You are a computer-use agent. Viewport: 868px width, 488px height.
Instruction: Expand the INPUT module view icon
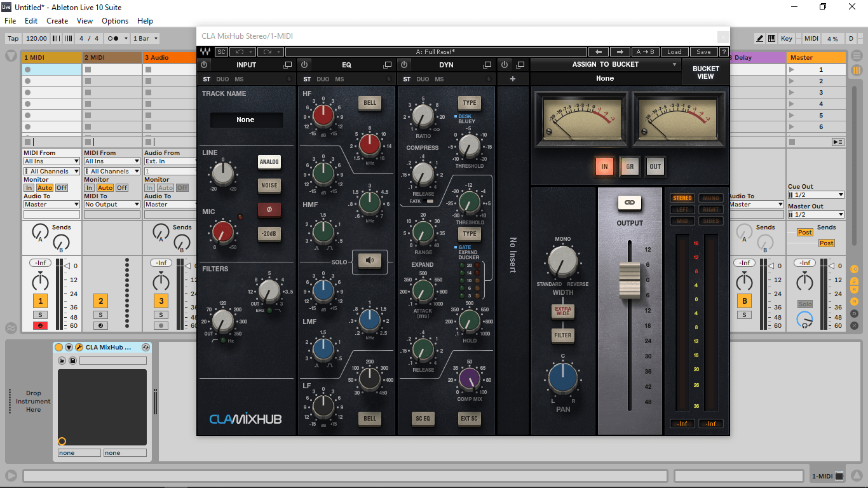click(288, 65)
